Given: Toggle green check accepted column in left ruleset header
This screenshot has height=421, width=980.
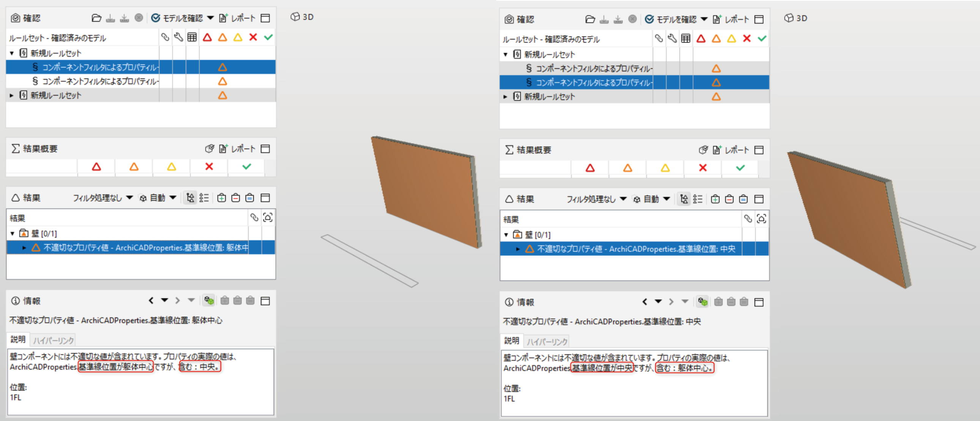Looking at the screenshot, I should 268,37.
